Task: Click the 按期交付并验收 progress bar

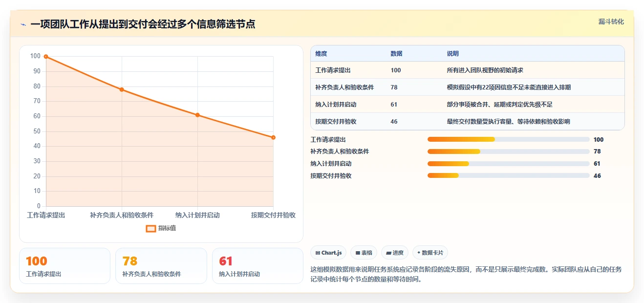Action: point(509,176)
